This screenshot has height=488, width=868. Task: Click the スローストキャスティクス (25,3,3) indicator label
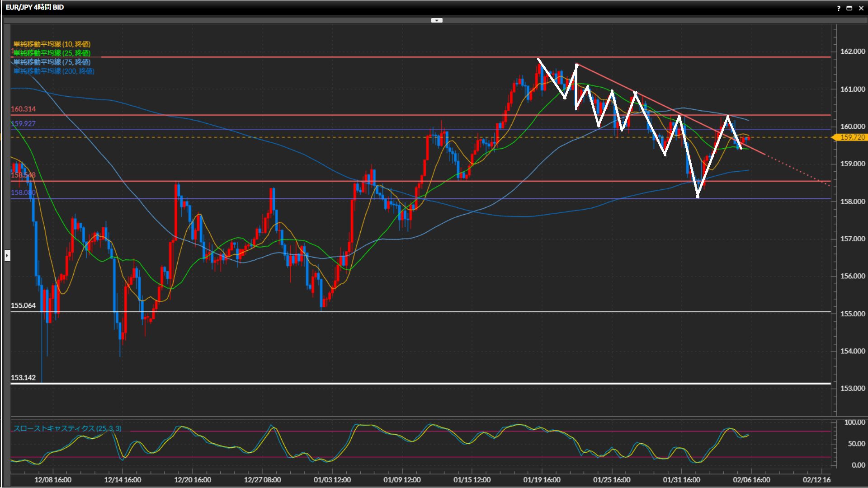[x=67, y=428]
